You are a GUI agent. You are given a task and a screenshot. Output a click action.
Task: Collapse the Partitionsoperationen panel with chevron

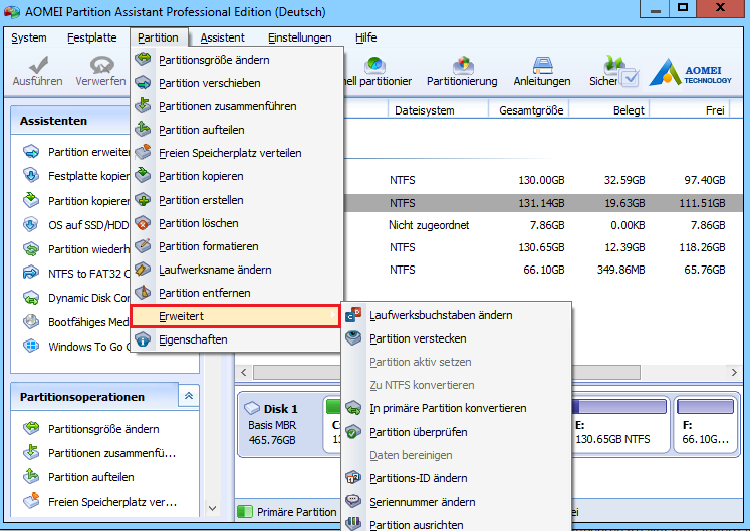click(x=189, y=396)
